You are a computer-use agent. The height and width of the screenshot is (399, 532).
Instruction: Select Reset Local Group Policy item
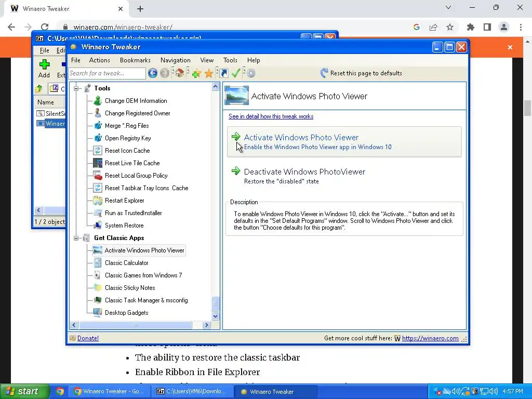[136, 176]
